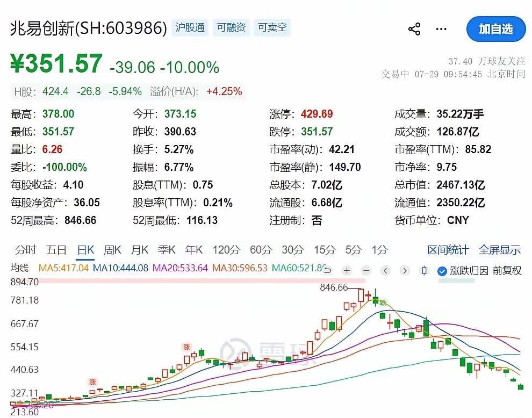Switch to 五日 chart tab
The width and height of the screenshot is (532, 418).
tap(56, 250)
